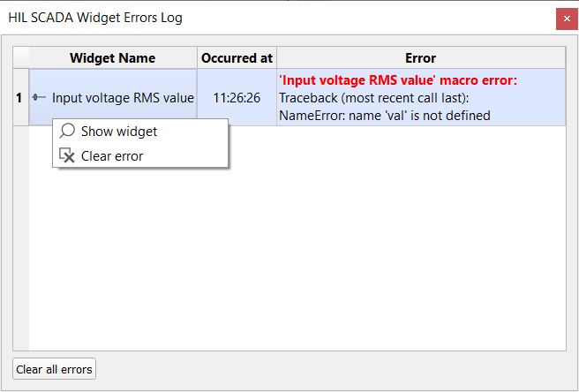Select the Input voltage RMS value cell text
The height and width of the screenshot is (392, 579).
(123, 97)
